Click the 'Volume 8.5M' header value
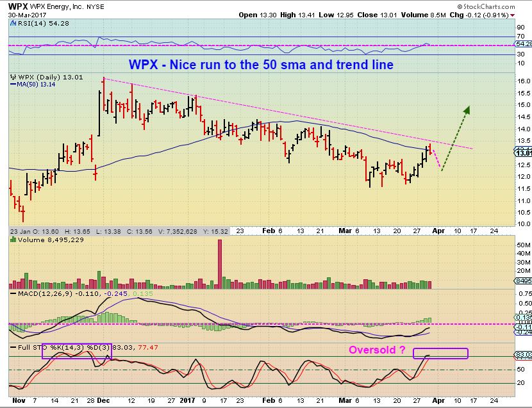532x408 pixels. 424,15
